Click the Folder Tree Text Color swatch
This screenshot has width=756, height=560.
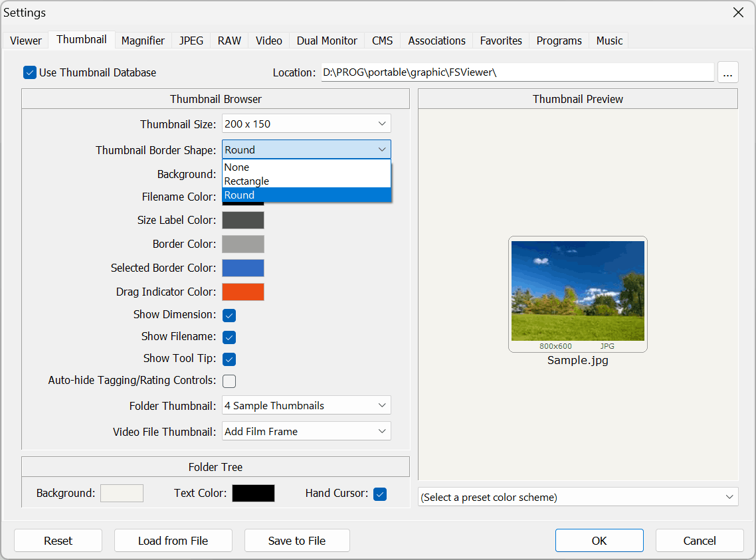pyautogui.click(x=253, y=493)
